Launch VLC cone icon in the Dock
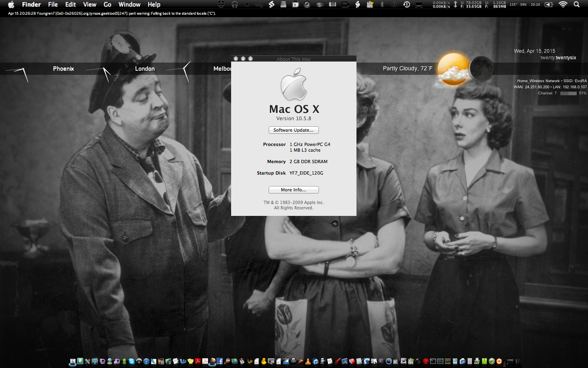Viewport: 588px width, 368px height. click(x=308, y=361)
